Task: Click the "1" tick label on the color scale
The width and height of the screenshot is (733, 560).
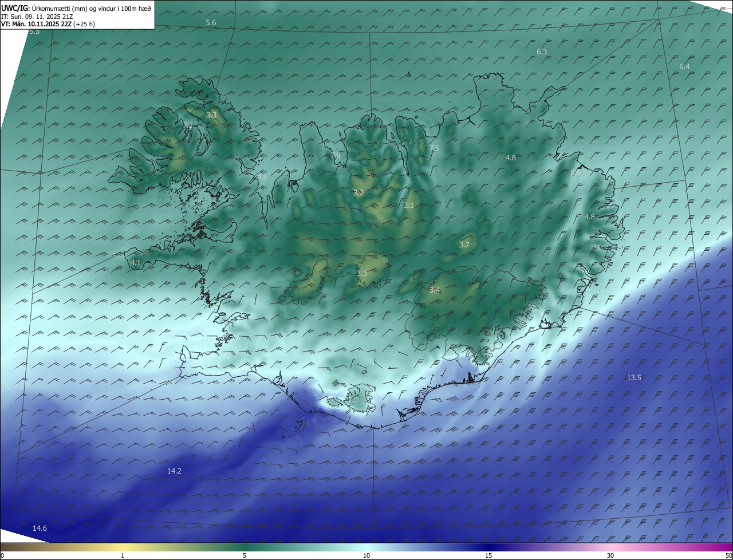Action: point(123,555)
